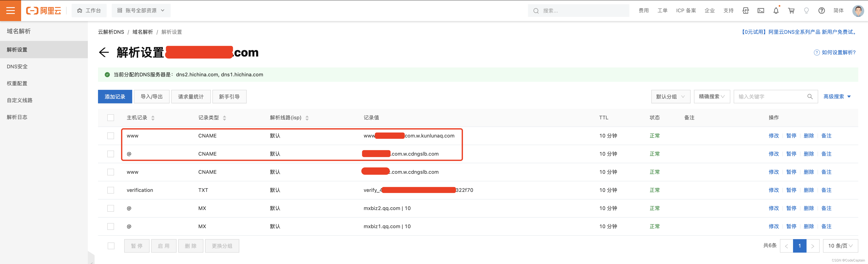Click 修改 for the @ CNAME row
The width and height of the screenshot is (868, 264).
click(774, 154)
